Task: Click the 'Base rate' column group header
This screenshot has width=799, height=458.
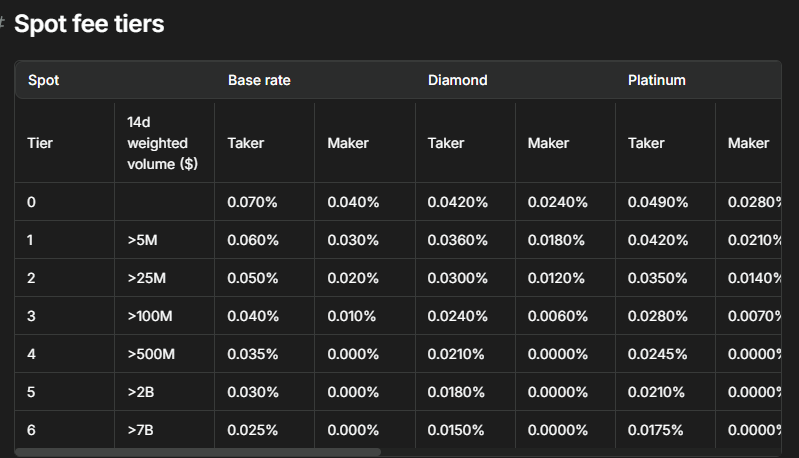Action: pyautogui.click(x=259, y=80)
